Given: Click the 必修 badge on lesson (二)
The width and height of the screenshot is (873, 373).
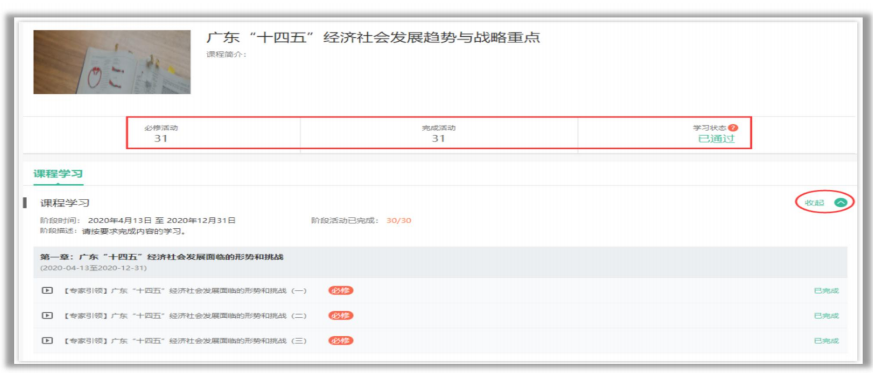Looking at the screenshot, I should point(341,316).
